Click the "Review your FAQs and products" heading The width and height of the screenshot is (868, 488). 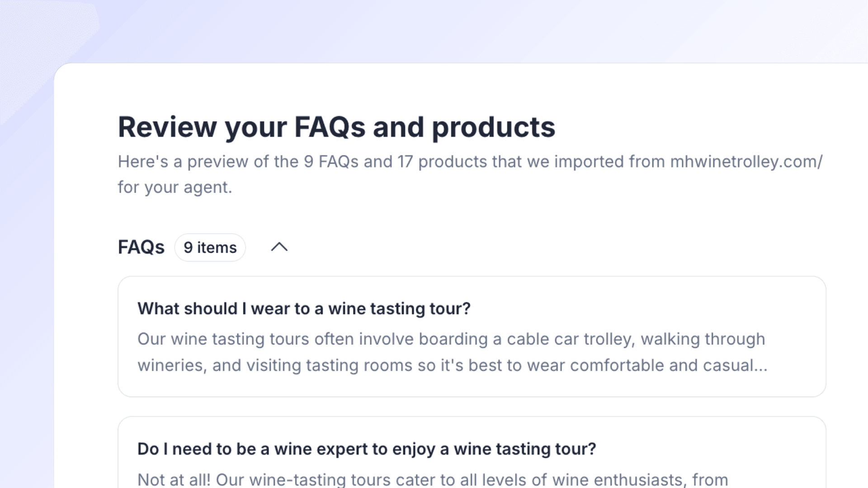coord(336,127)
